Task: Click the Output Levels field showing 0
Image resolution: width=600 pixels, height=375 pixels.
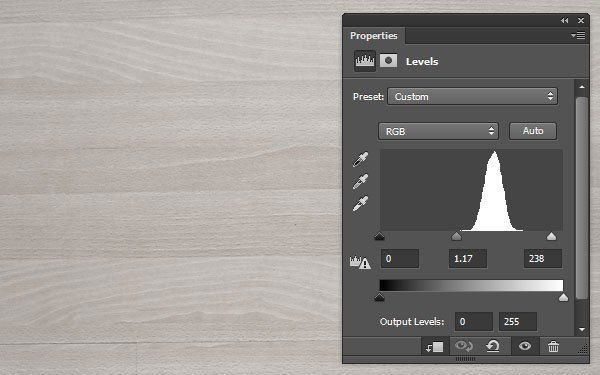Action: coord(474,321)
